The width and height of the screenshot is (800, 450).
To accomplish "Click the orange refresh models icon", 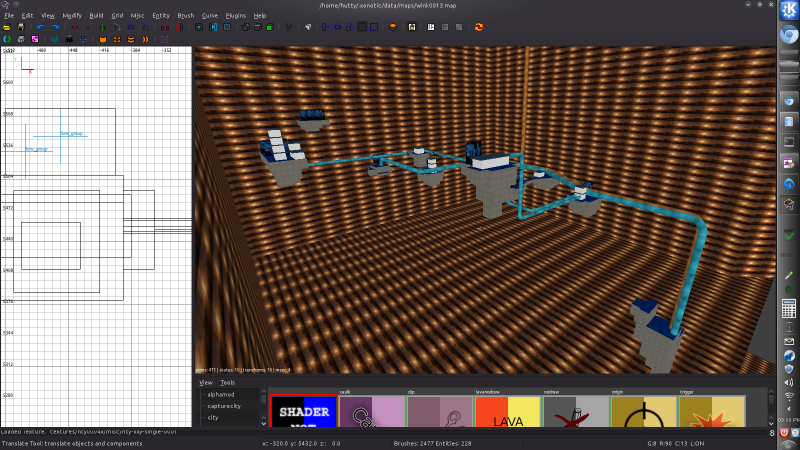I will pyautogui.click(x=479, y=27).
